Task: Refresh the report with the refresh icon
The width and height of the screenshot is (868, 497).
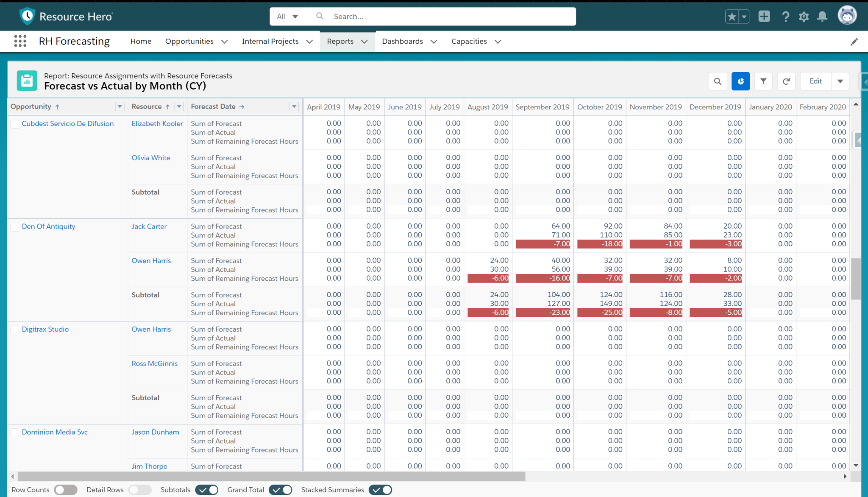Action: [786, 81]
